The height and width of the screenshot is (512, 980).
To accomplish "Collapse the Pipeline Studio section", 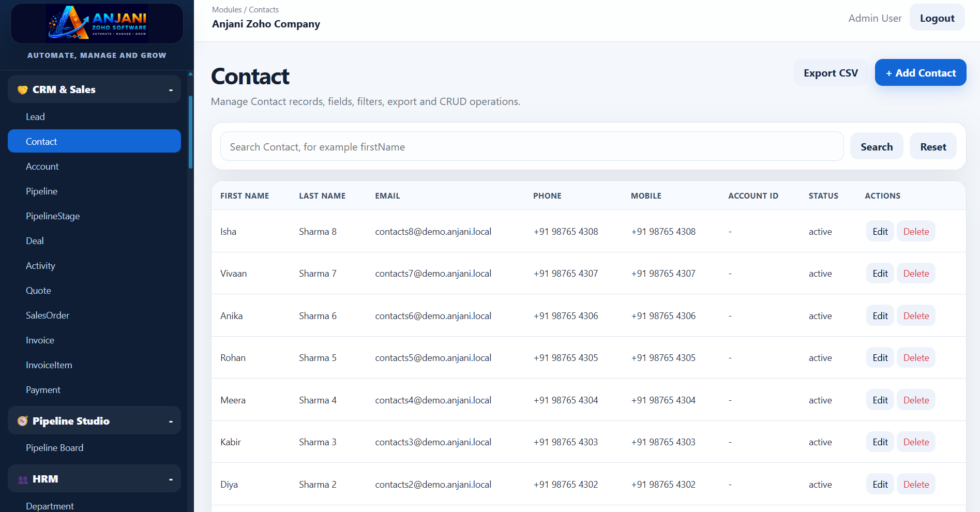I will (171, 421).
